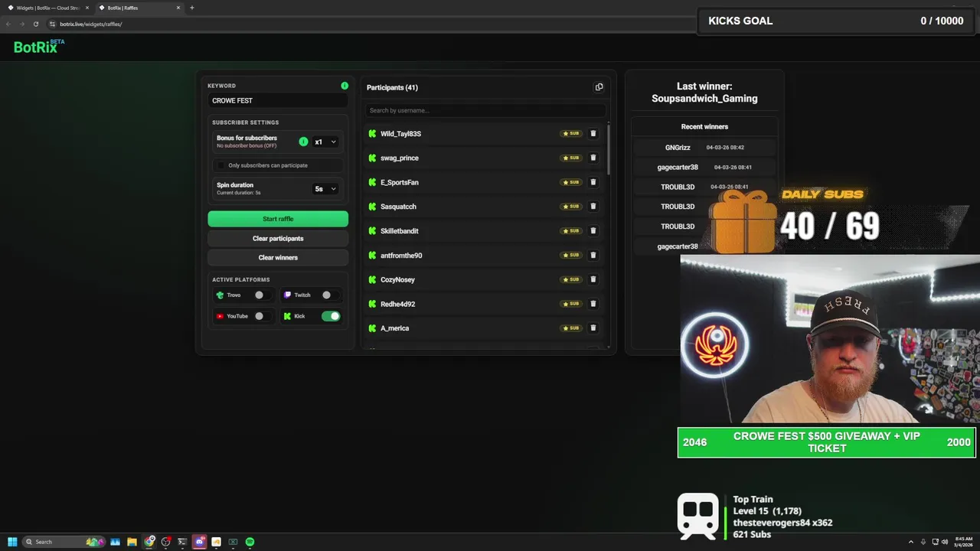The image size is (980, 551).
Task: Click participant name swag_prince
Action: pyautogui.click(x=400, y=158)
